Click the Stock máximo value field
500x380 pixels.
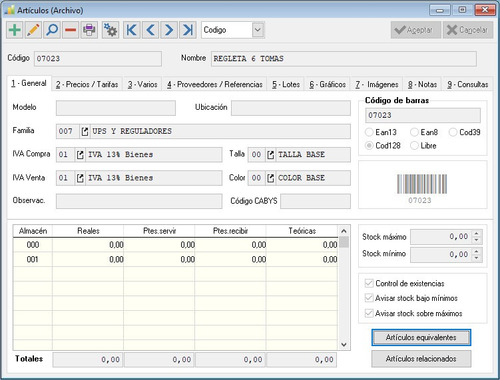pos(441,237)
